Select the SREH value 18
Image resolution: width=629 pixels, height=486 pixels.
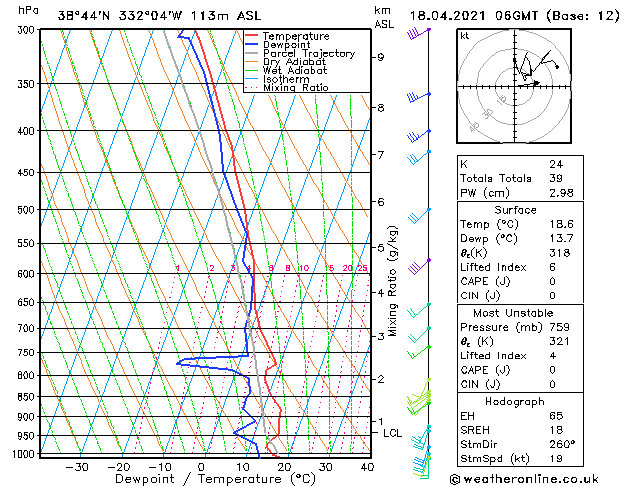click(x=556, y=430)
